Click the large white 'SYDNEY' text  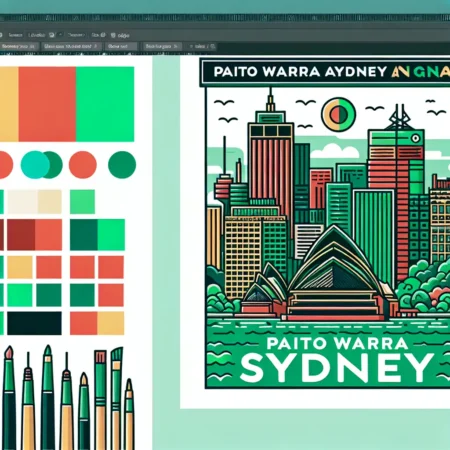pos(337,368)
